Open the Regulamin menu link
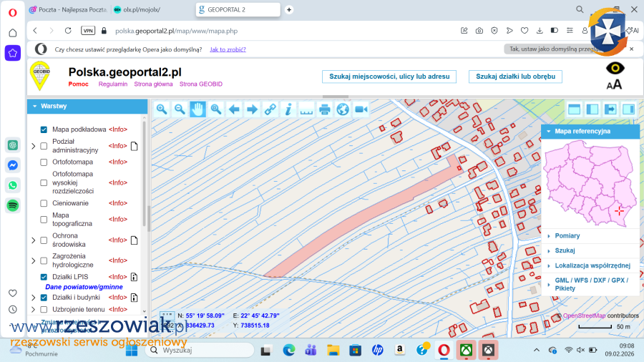The width and height of the screenshot is (644, 362). tap(112, 84)
